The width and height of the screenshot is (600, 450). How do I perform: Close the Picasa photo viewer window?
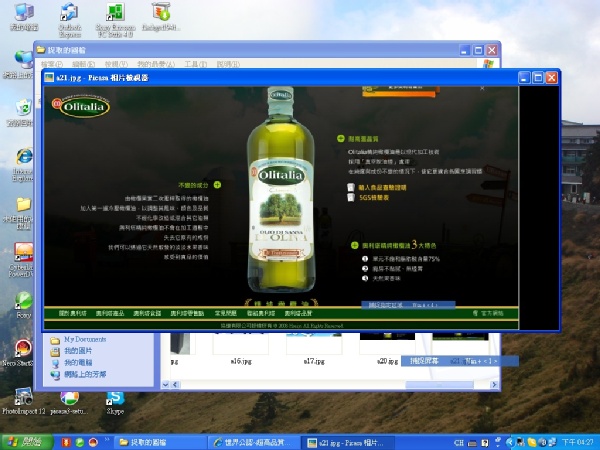click(x=551, y=78)
